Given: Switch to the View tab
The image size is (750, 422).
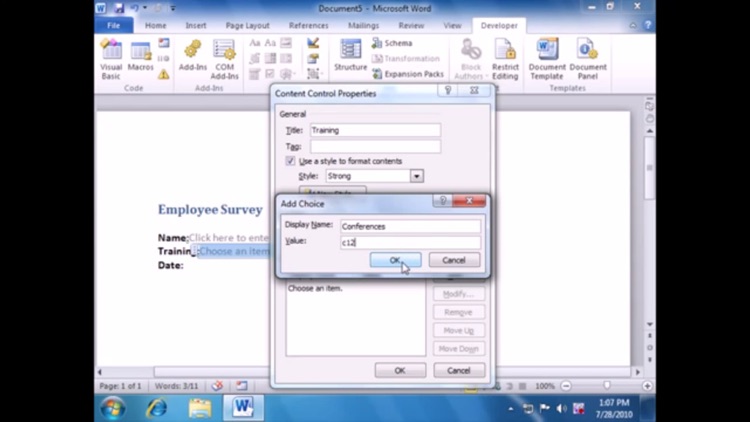Looking at the screenshot, I should pyautogui.click(x=452, y=25).
